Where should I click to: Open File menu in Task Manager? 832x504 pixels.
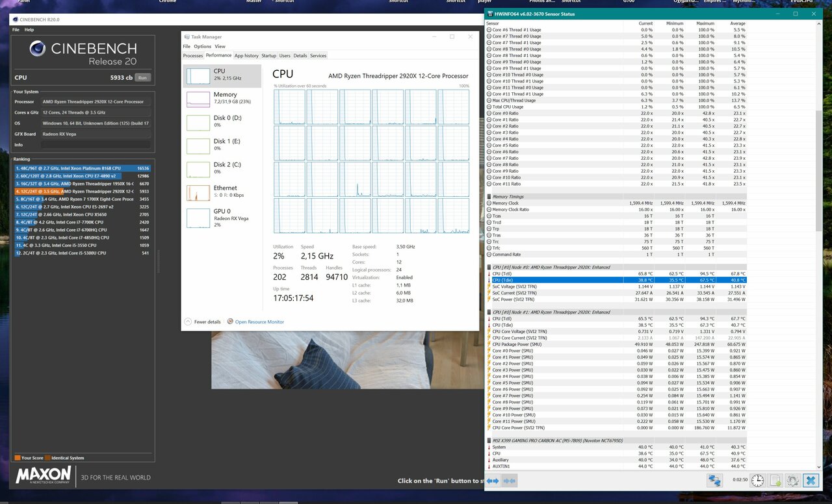click(x=187, y=47)
